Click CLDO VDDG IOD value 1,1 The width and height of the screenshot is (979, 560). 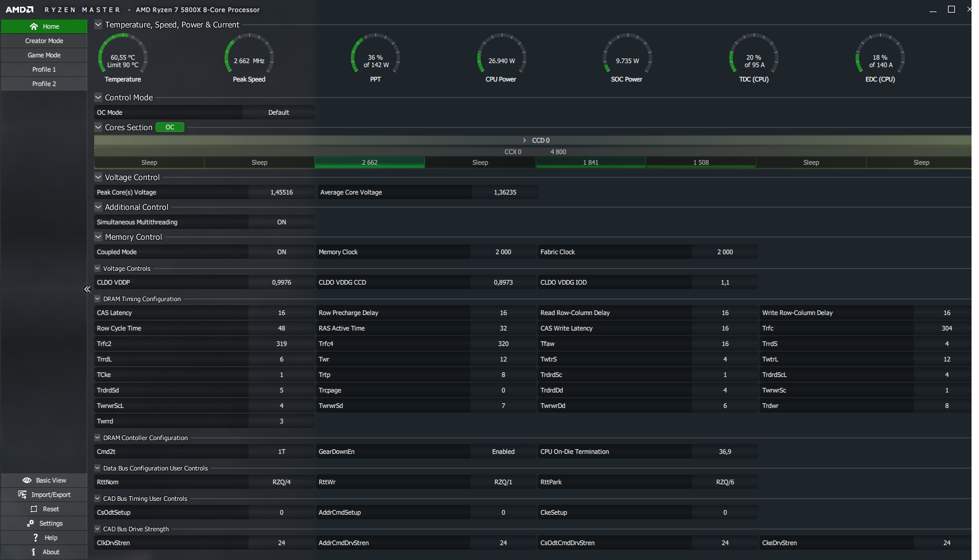click(725, 282)
